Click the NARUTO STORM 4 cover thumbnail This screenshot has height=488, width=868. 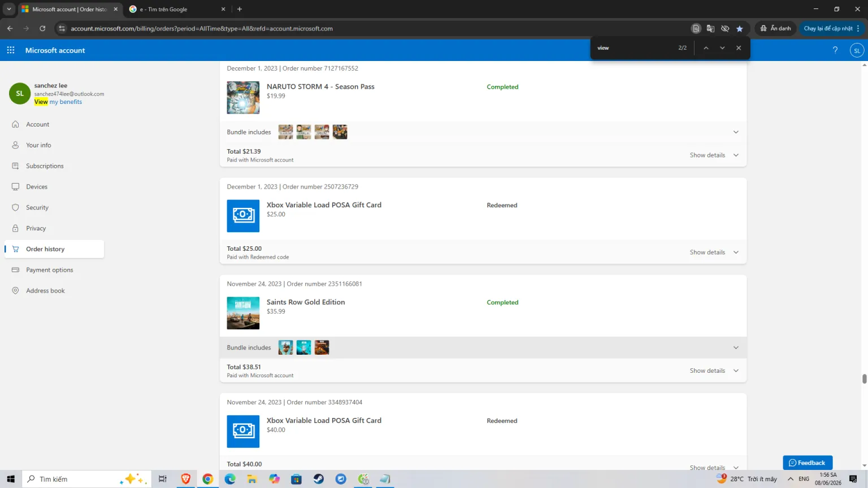[x=243, y=98]
